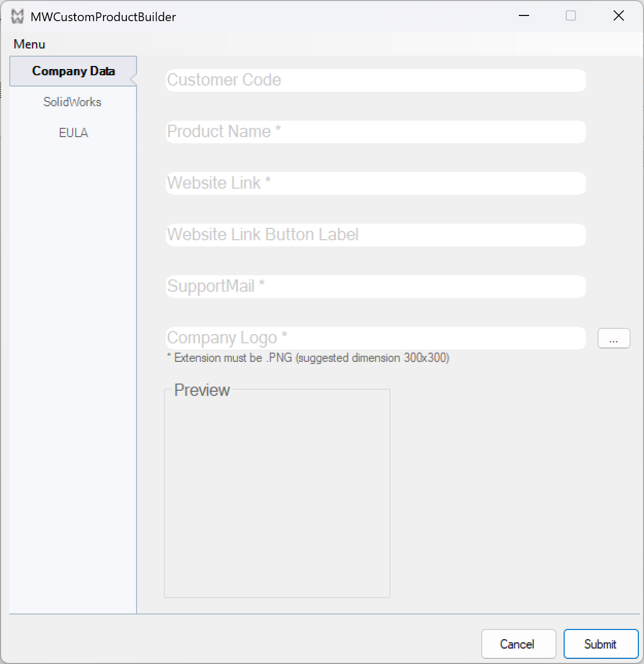Viewport: 644px width, 664px height.
Task: Click the MWCustomProductBuilder app icon
Action: 18,16
